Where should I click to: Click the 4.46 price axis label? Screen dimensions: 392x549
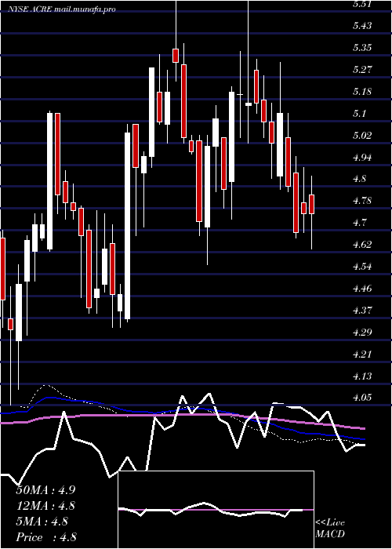362,289
